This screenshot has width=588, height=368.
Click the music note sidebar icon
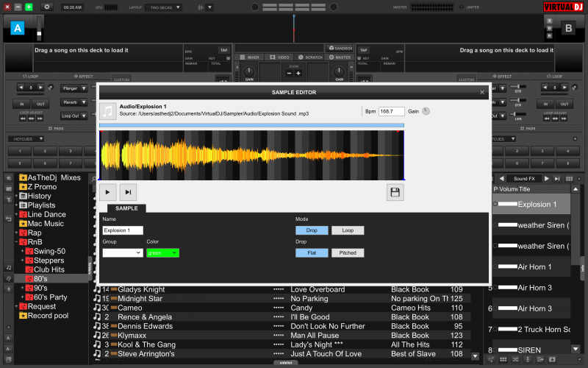tap(8, 268)
